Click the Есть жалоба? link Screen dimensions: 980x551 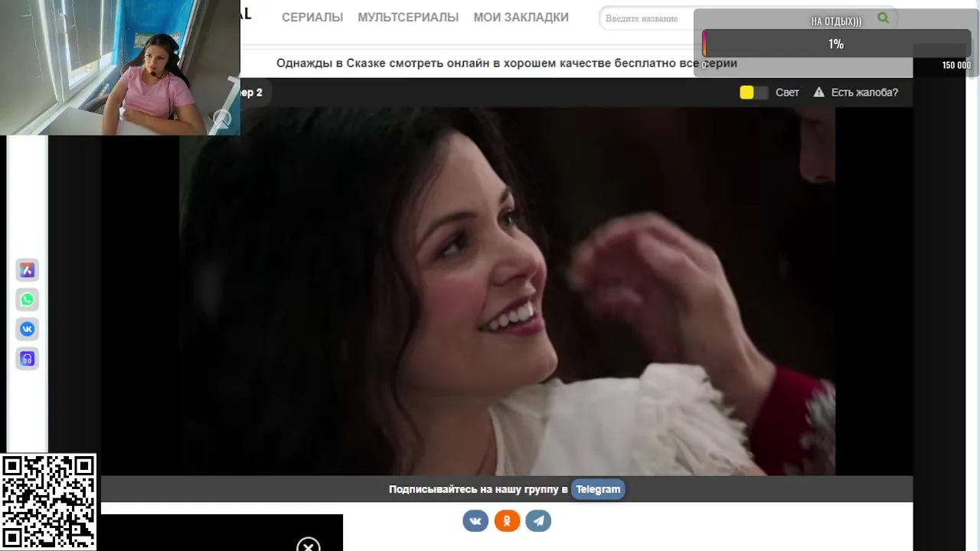tap(864, 93)
